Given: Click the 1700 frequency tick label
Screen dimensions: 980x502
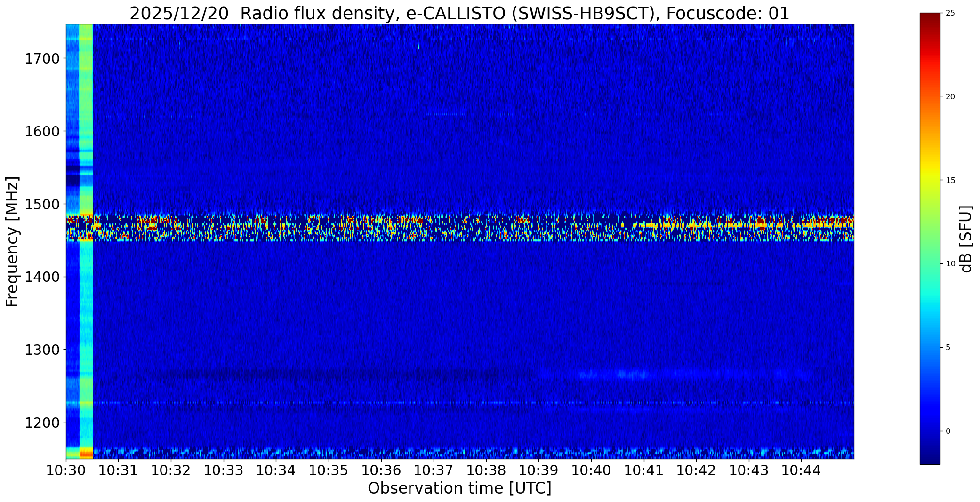Looking at the screenshot, I should click(x=42, y=59).
